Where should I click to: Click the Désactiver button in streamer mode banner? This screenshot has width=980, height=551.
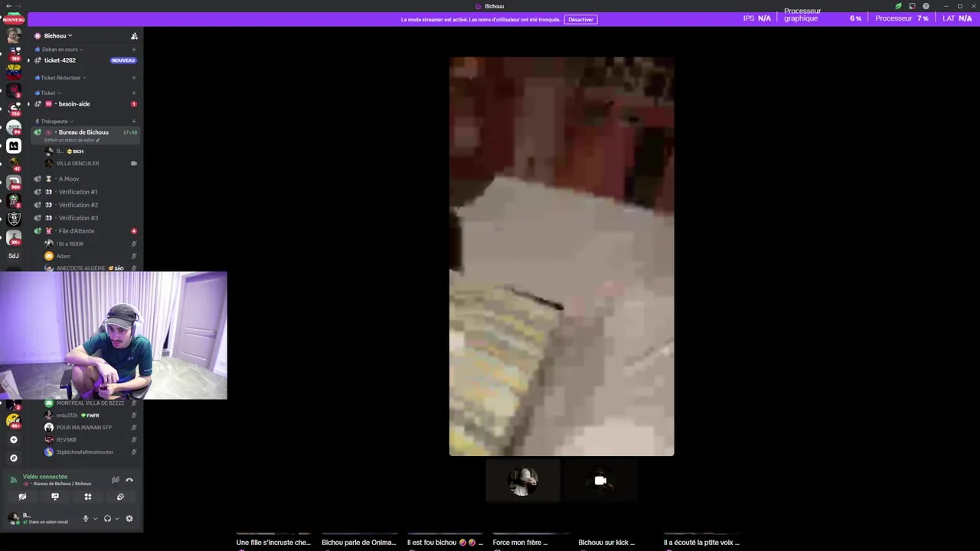click(x=580, y=19)
